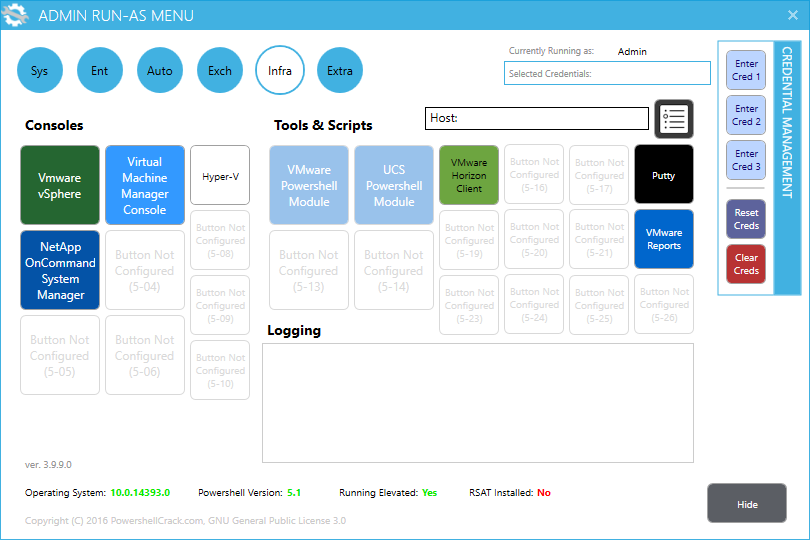The width and height of the screenshot is (810, 540).
Task: Click unconfigured button 5-04
Action: (145, 270)
